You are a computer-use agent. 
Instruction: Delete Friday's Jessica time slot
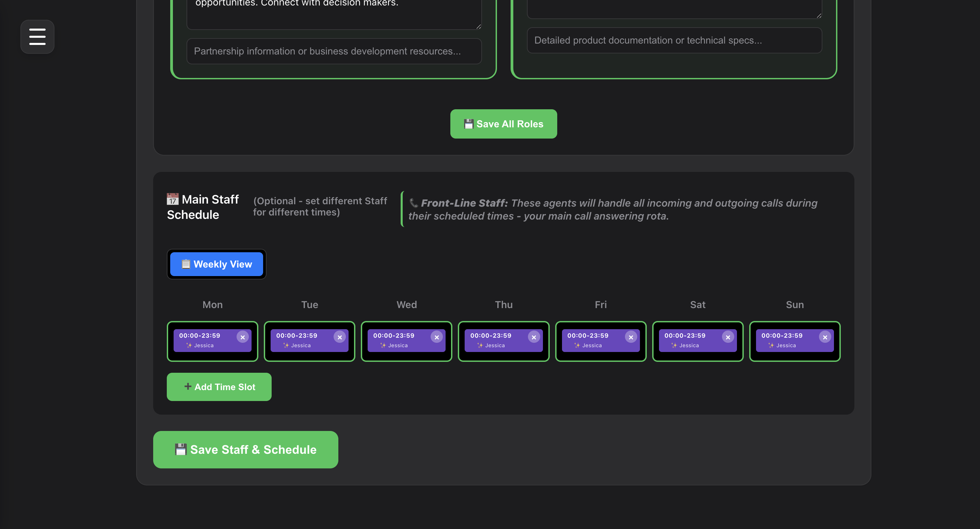click(x=631, y=337)
